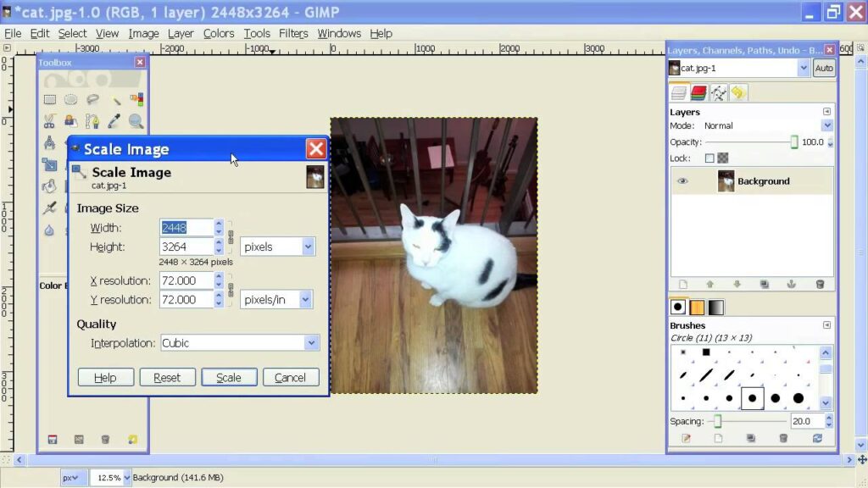Viewport: 868px width, 488px height.
Task: Open the pixels unit dropdown
Action: [x=308, y=247]
